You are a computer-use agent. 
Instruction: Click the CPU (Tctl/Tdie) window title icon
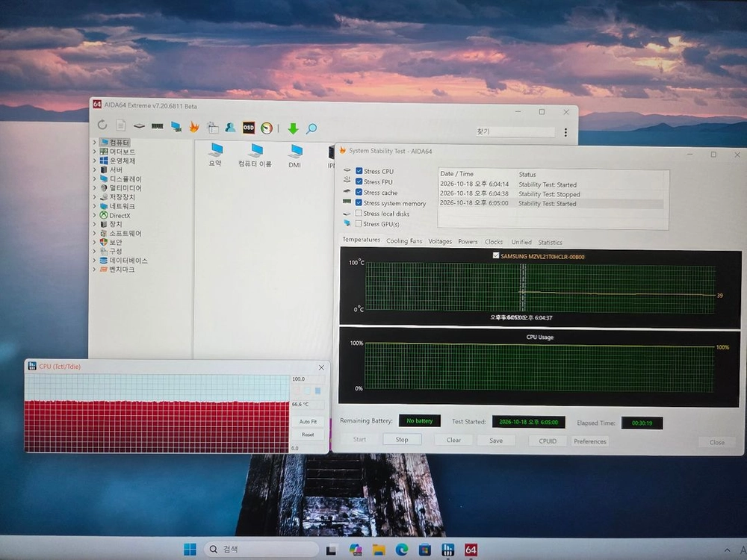coord(32,366)
